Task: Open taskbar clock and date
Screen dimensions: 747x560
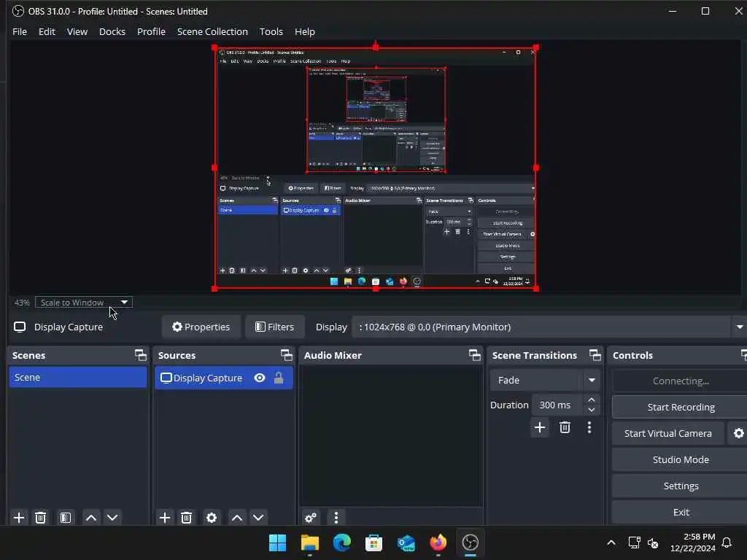Action: [x=693, y=542]
